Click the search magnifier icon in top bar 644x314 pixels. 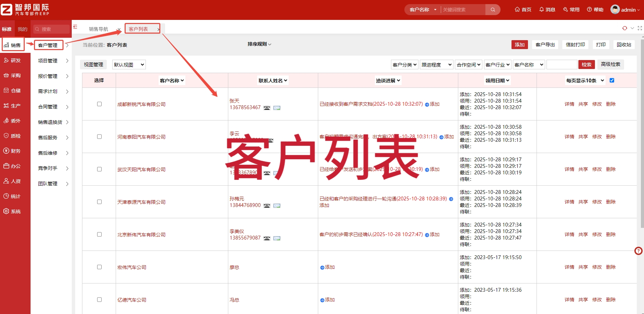pos(493,10)
